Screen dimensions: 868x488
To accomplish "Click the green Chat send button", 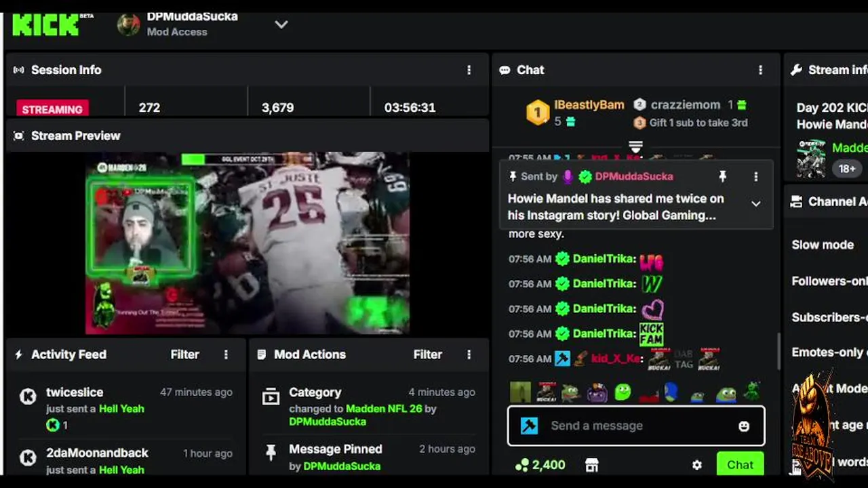I will coord(740,464).
